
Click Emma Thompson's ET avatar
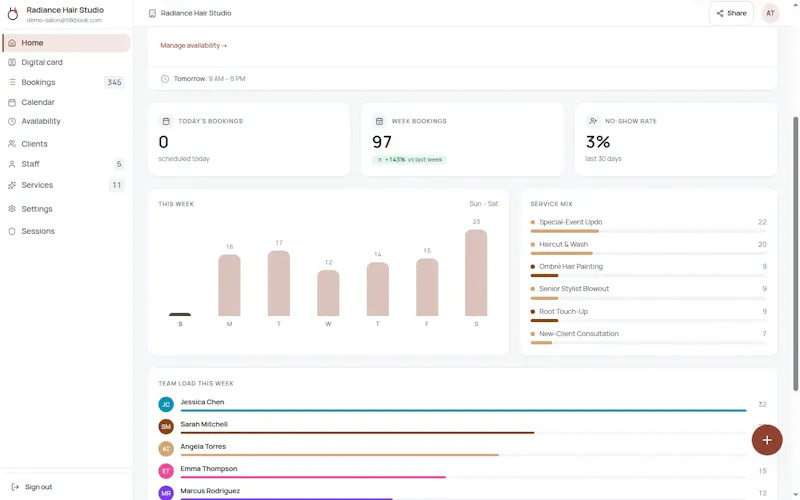166,471
